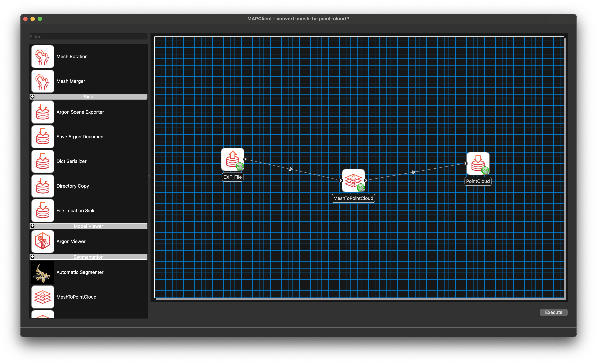Select the PointCloud sink node on canvas
597x364 pixels.
478,164
